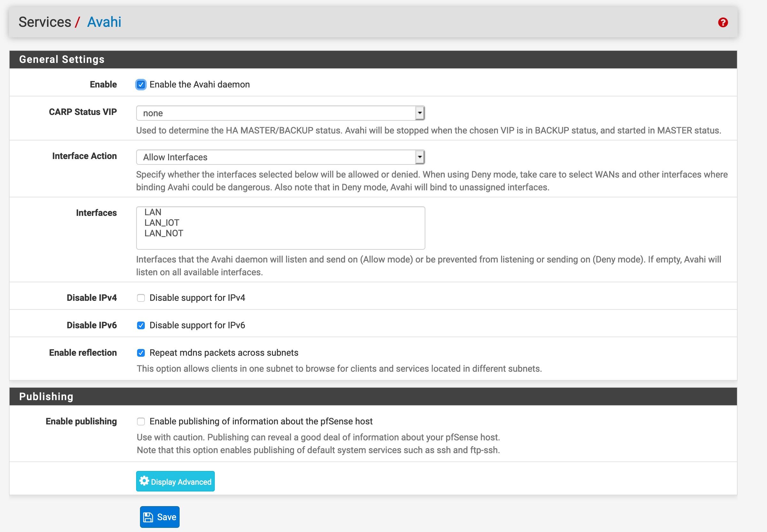Toggle Repeat mdns packets across subnets
The height and width of the screenshot is (532, 767).
tap(141, 353)
